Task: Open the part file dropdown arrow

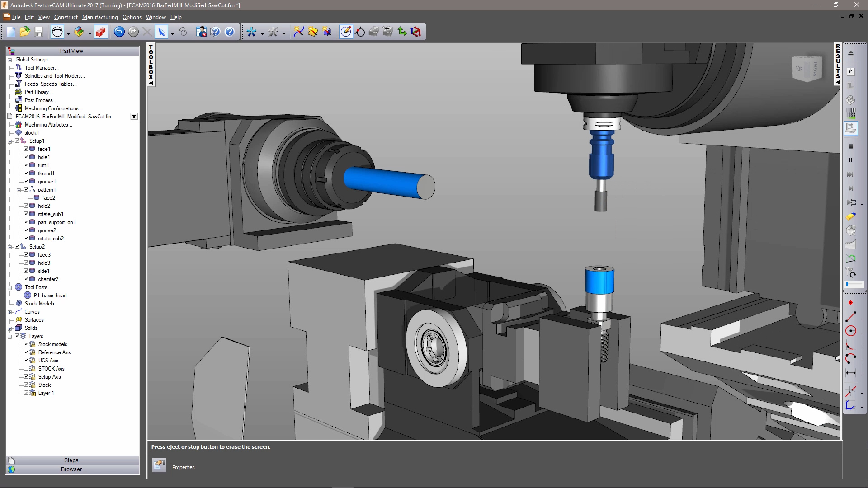Action: click(134, 117)
